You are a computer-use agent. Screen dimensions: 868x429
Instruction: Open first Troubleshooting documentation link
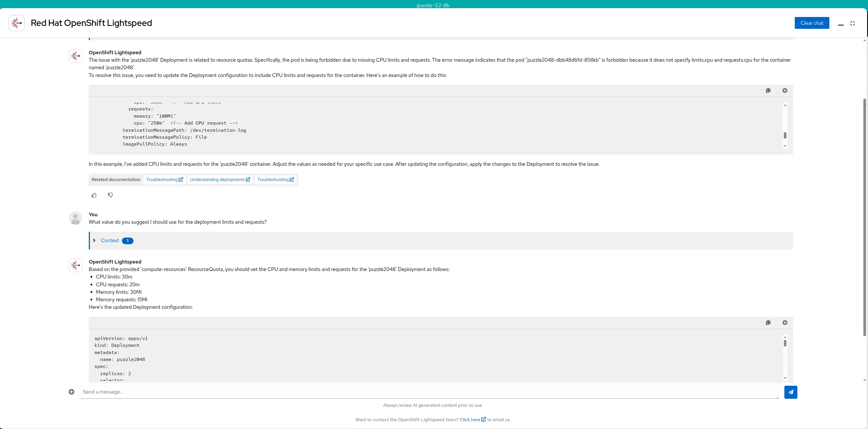coord(164,180)
